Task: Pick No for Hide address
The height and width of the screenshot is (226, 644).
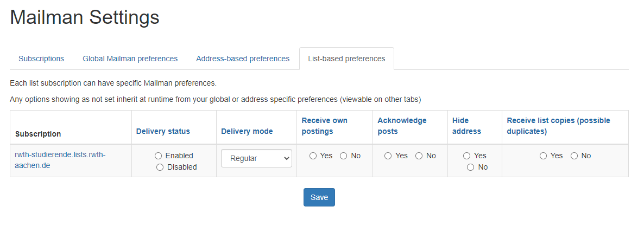Action: [x=470, y=167]
